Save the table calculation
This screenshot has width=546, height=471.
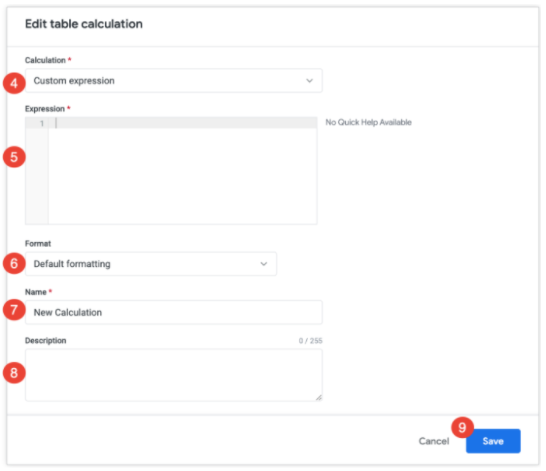493,441
